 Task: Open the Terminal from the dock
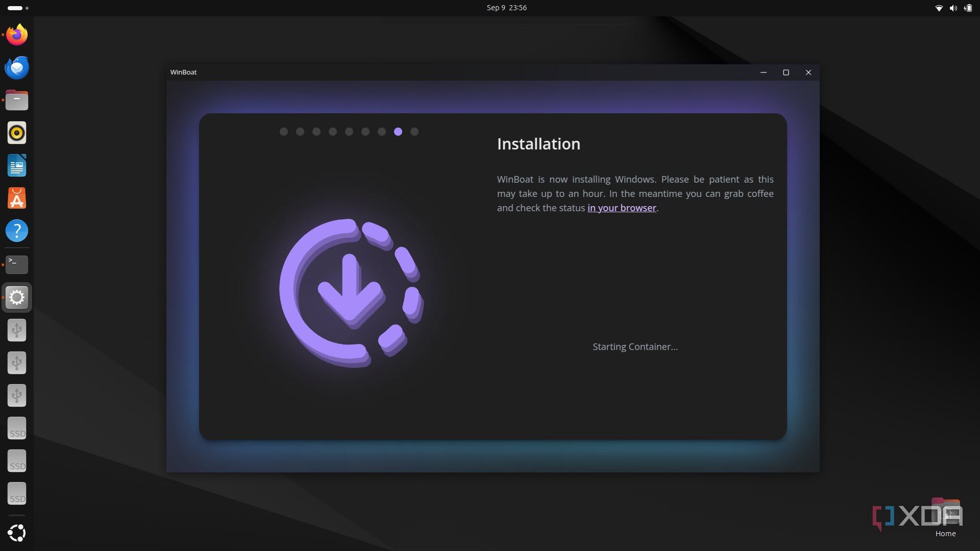tap(17, 264)
